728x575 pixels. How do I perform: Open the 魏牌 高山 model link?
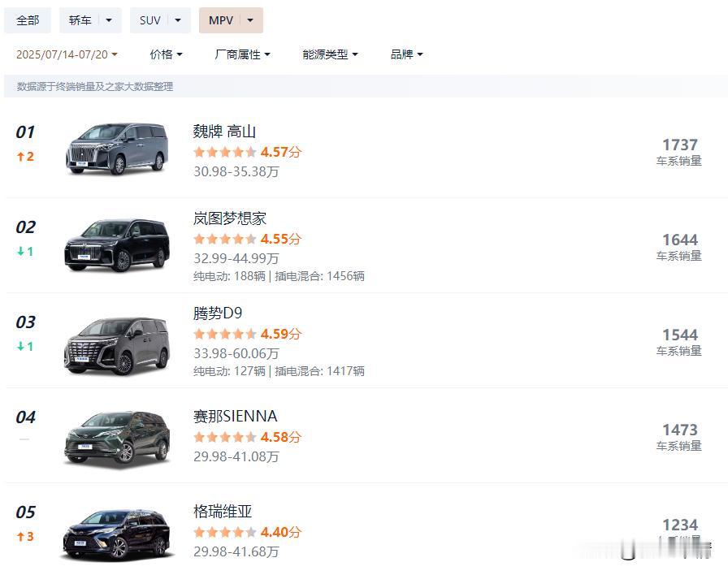click(224, 132)
